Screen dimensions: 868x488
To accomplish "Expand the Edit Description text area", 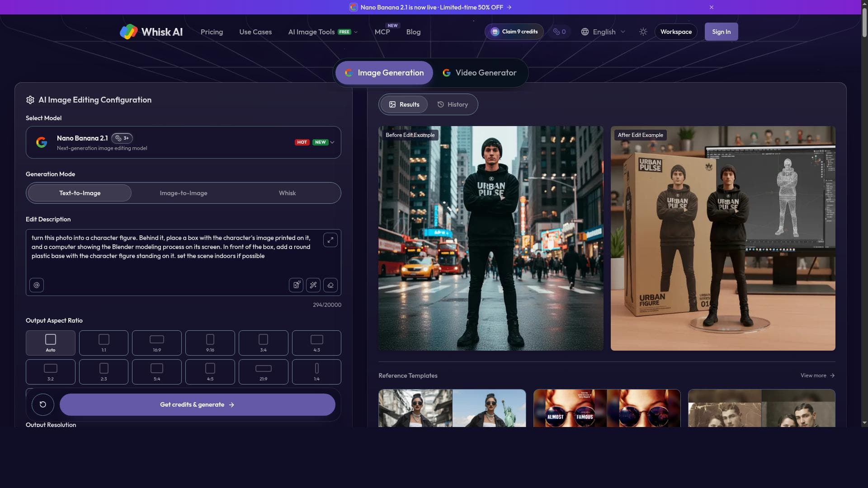I will pos(330,240).
